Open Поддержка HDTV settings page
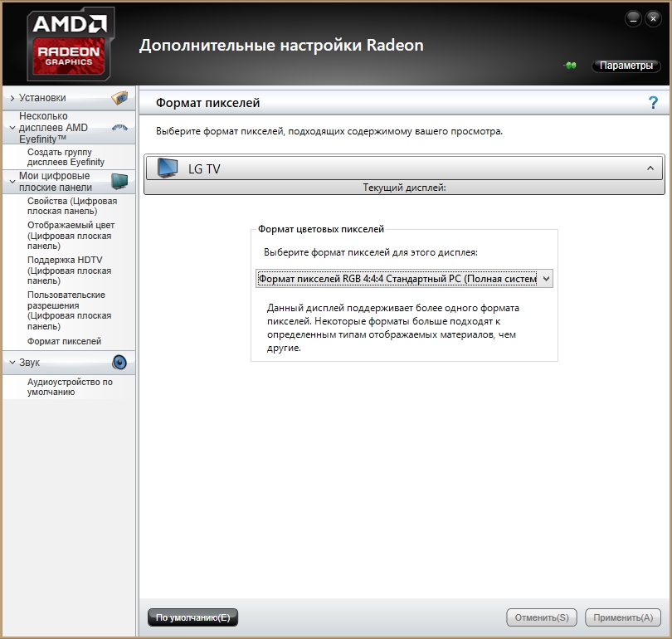The width and height of the screenshot is (672, 639). point(69,271)
